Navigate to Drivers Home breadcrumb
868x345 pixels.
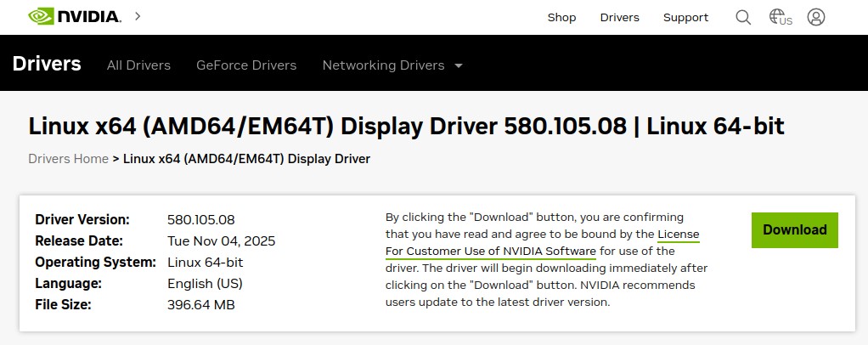click(68, 159)
